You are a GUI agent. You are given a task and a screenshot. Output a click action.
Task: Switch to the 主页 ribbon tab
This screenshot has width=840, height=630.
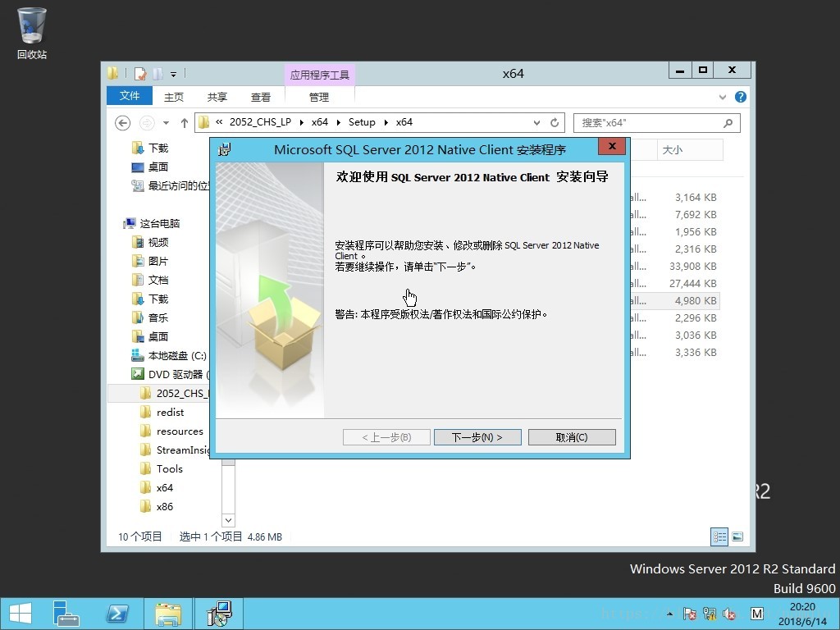[174, 97]
